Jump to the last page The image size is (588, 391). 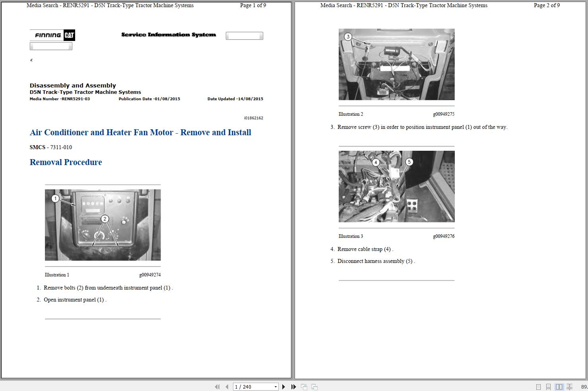[x=293, y=387]
